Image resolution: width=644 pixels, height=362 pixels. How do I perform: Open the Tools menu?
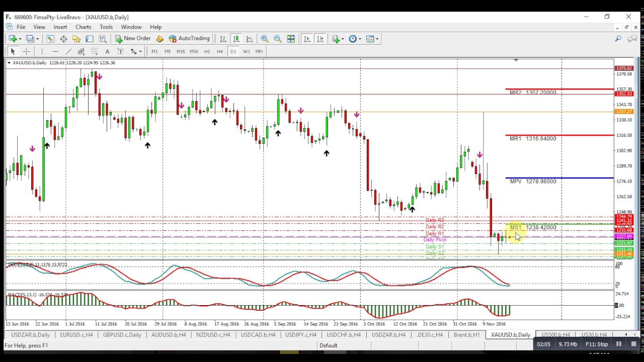point(106,27)
